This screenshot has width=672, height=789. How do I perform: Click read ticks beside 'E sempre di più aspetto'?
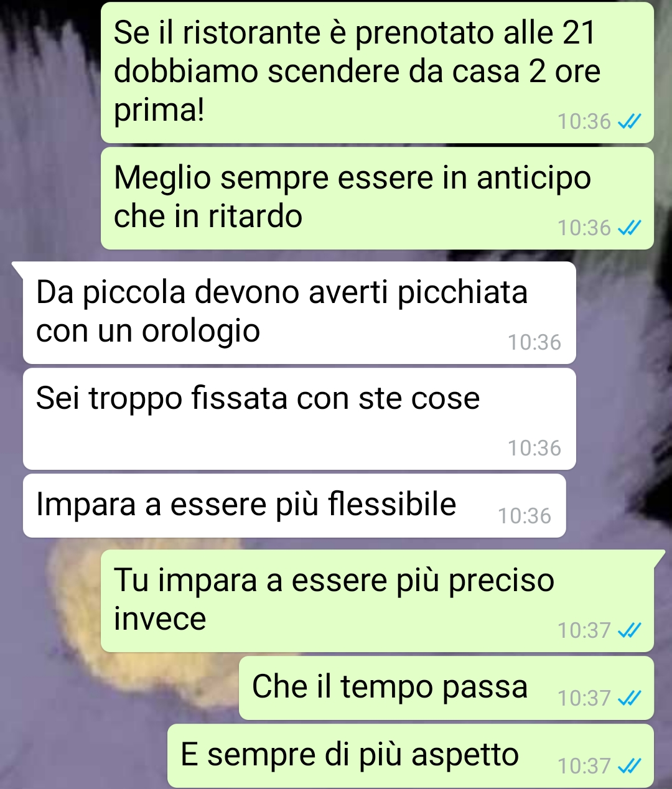click(x=629, y=767)
